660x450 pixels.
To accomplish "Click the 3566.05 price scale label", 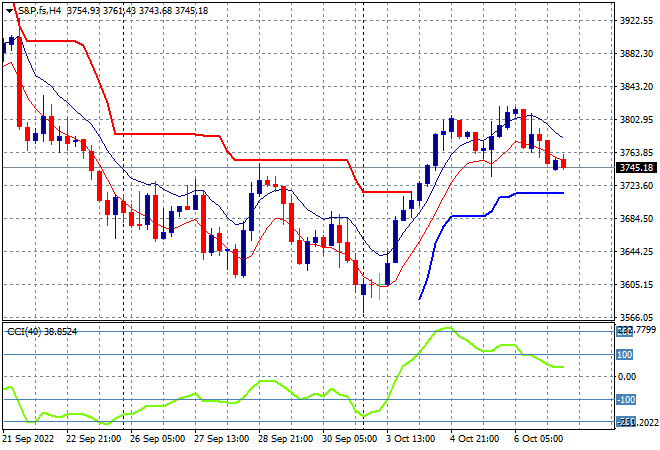I will pos(636,317).
